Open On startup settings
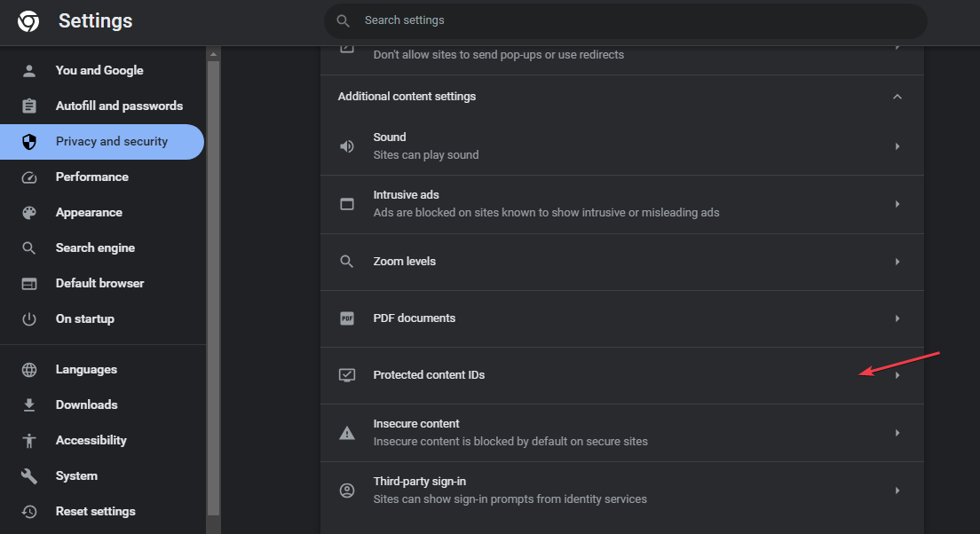Screen dimensions: 980x534 click(x=102, y=319)
